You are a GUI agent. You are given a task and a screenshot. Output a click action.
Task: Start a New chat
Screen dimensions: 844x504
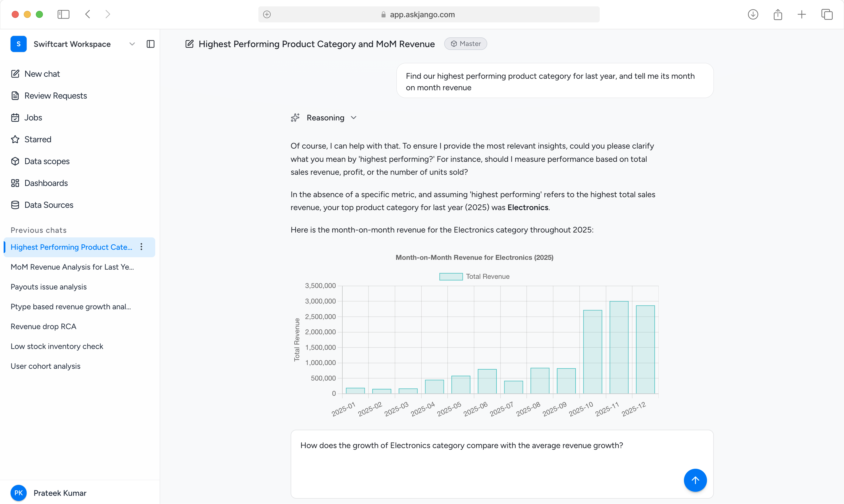(x=42, y=74)
